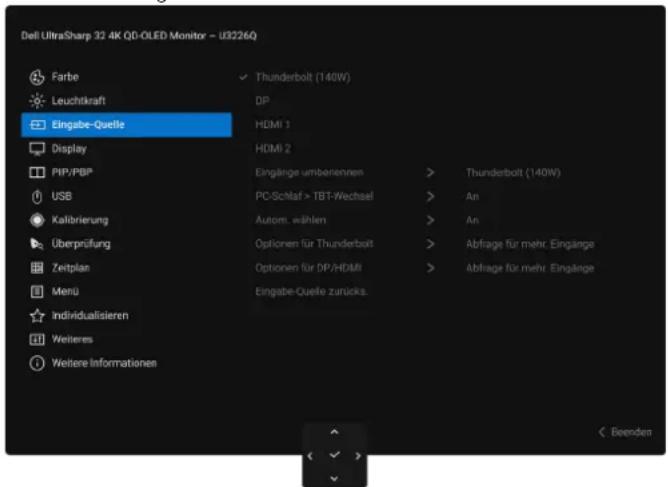This screenshot has width=668, height=487.
Task: Click Eingabe-Quelle zurücks. reset option
Action: 311,292
